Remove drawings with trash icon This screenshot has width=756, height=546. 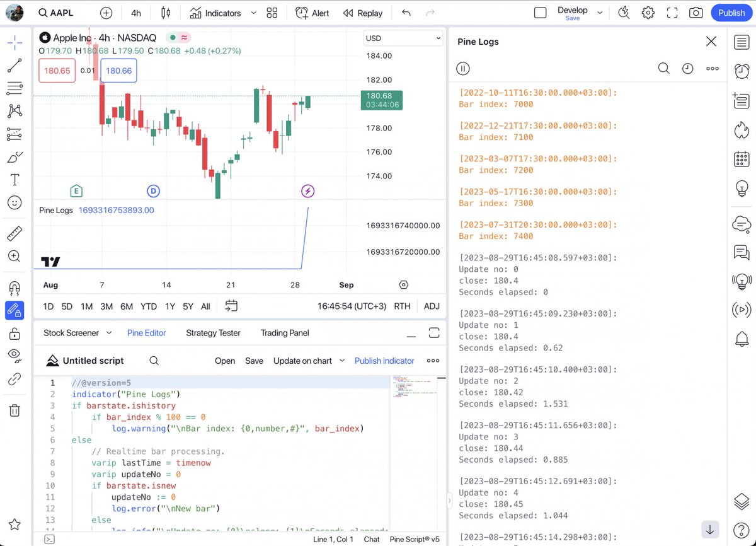click(x=14, y=410)
